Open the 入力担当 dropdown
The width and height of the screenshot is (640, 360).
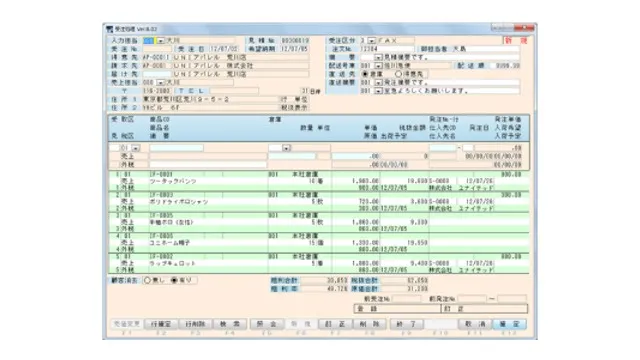click(161, 41)
